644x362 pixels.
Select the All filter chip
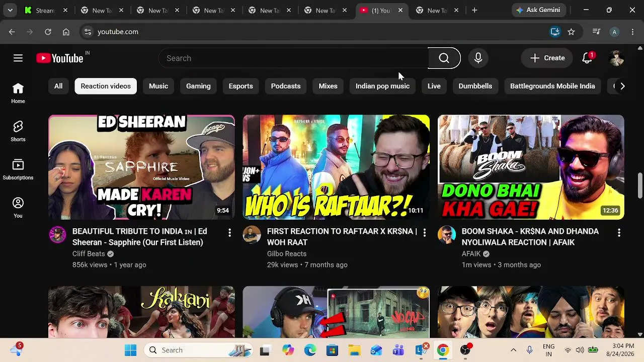click(x=58, y=86)
